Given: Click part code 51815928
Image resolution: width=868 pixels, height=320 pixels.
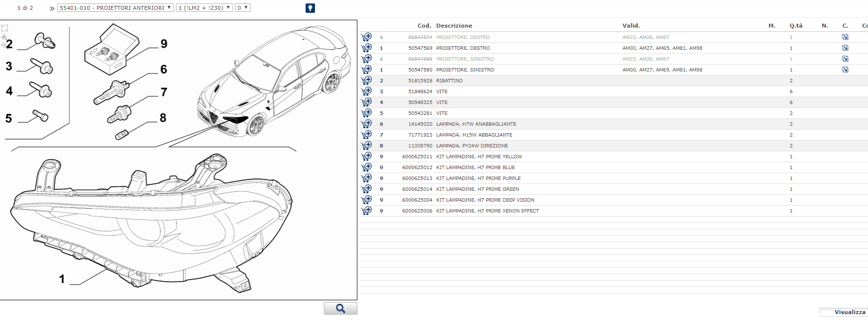Looking at the screenshot, I should coord(420,80).
